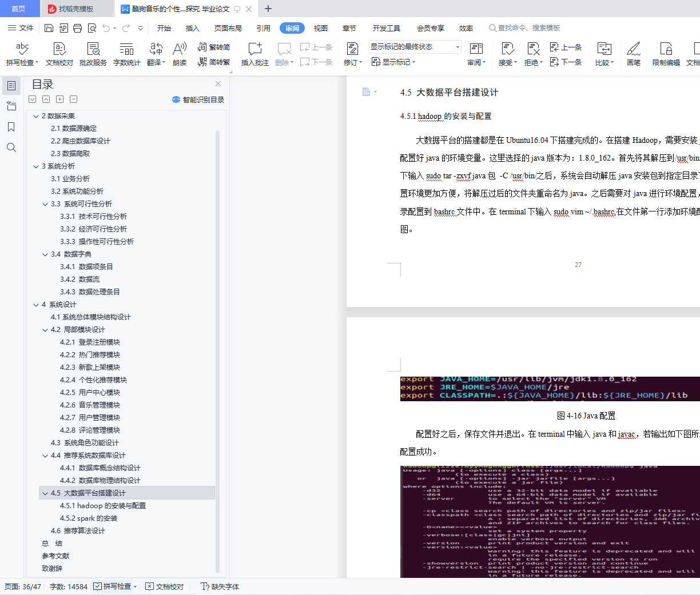Convert text to simplified Chinese
This screenshot has height=595, width=700.
tap(214, 62)
